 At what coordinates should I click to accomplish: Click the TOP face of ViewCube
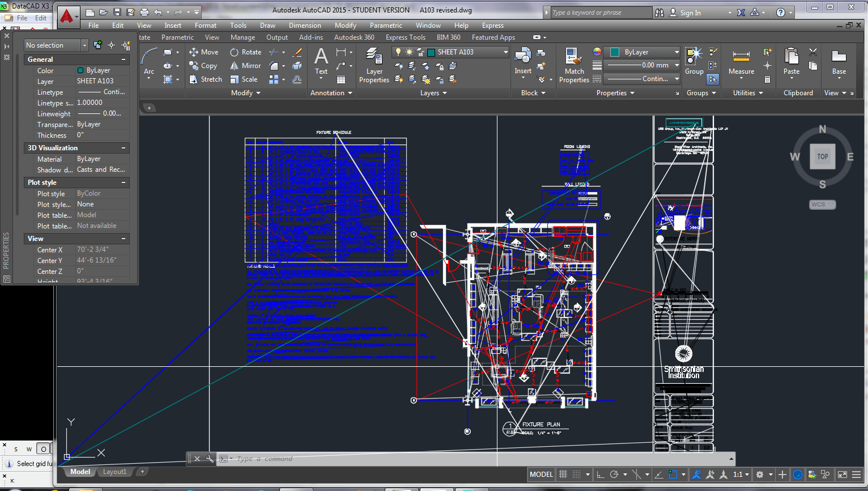(823, 157)
